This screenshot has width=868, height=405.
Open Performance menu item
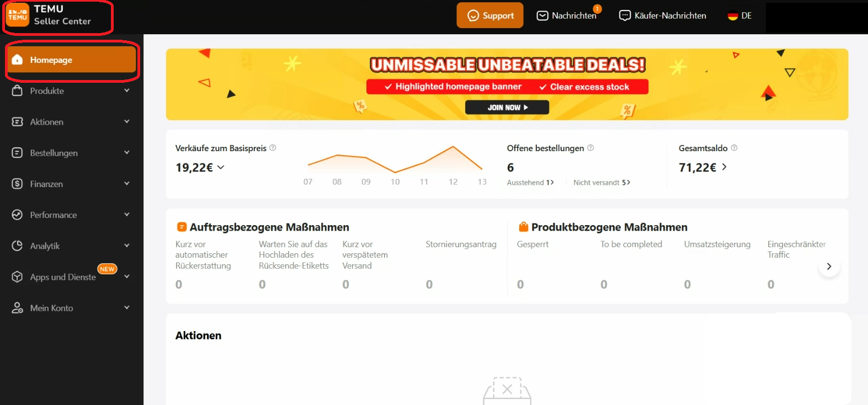(54, 215)
